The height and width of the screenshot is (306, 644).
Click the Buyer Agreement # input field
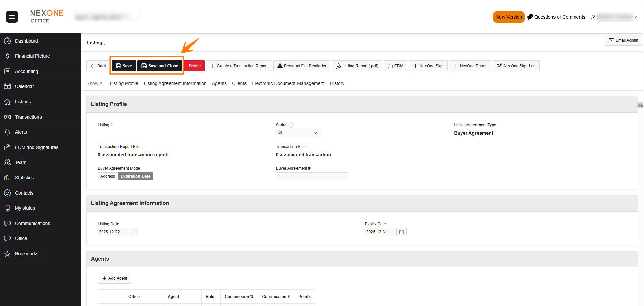point(312,176)
